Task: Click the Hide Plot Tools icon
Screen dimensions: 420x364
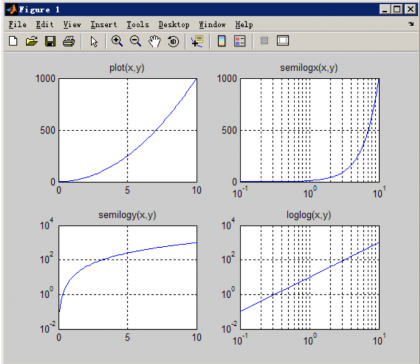Action: pyautogui.click(x=264, y=41)
